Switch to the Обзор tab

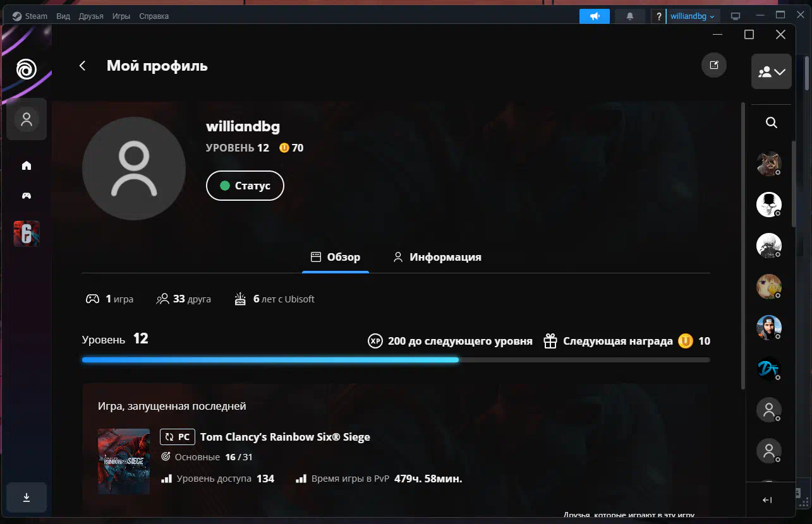[336, 258]
